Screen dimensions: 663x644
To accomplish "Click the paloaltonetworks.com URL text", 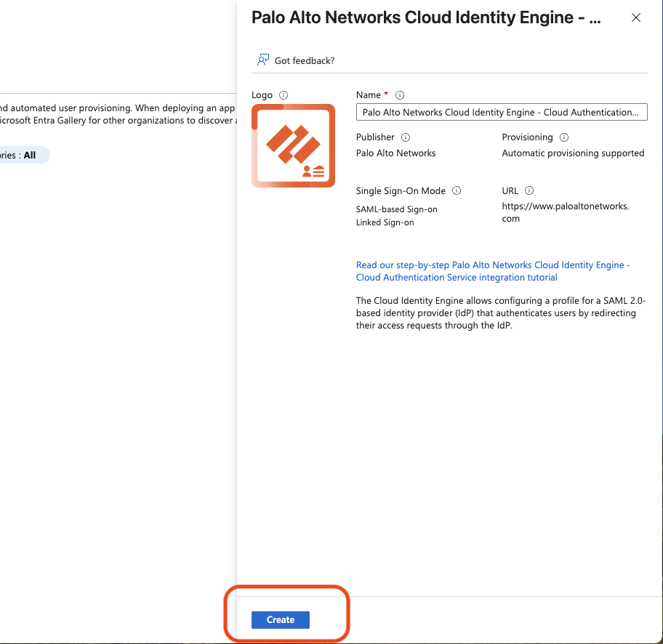I will 565,212.
